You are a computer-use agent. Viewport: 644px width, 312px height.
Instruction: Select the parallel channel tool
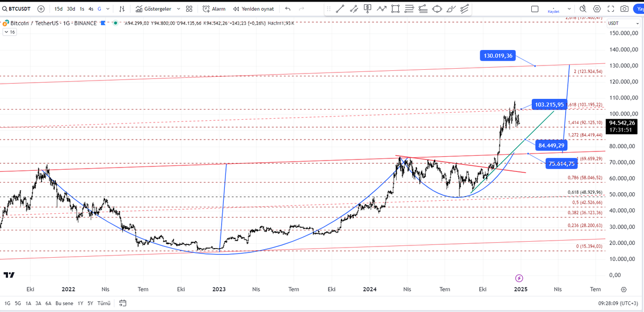tap(465, 9)
